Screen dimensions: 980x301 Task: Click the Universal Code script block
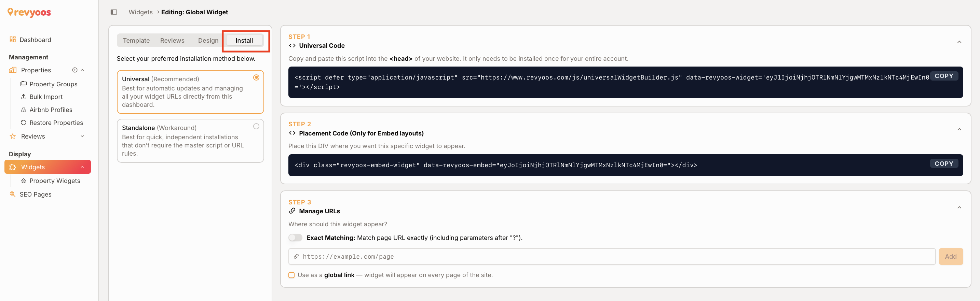click(625, 82)
